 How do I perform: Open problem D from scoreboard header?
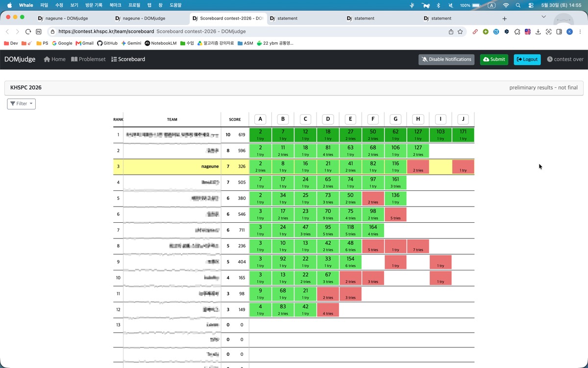pyautogui.click(x=328, y=119)
